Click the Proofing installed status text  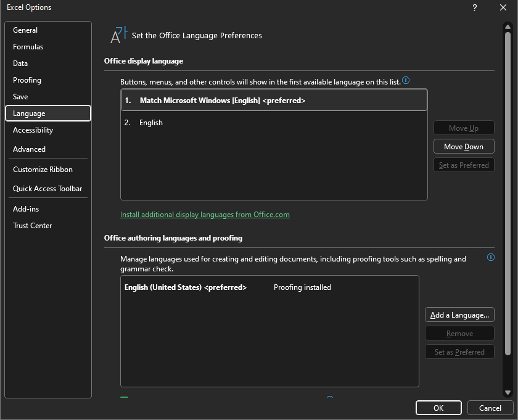(x=302, y=287)
